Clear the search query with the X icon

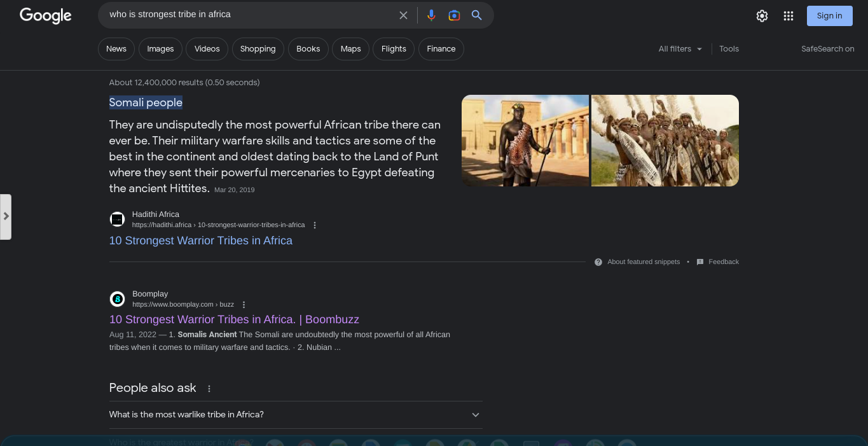403,15
